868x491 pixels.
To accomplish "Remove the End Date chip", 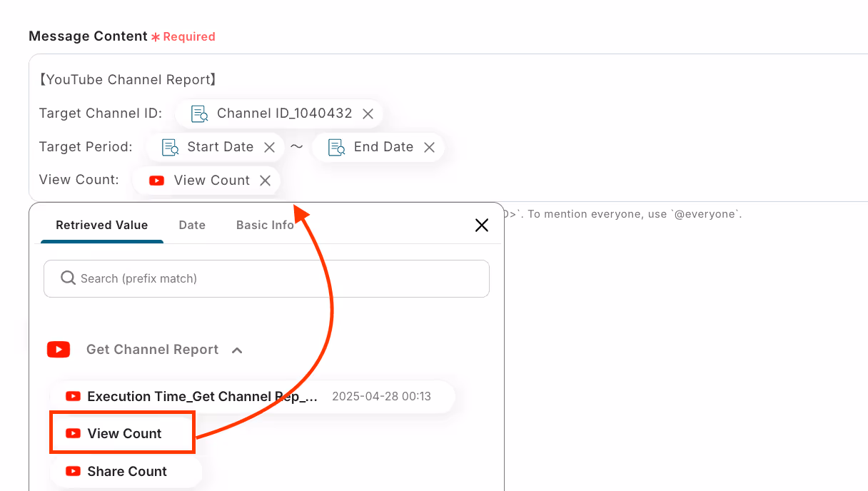I will pos(429,147).
